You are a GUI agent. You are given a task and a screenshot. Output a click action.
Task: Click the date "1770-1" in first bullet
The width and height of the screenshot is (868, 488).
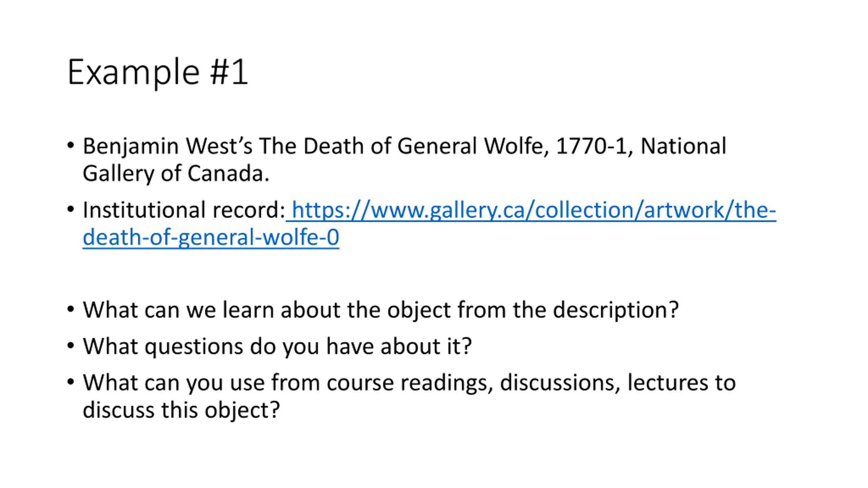(592, 146)
